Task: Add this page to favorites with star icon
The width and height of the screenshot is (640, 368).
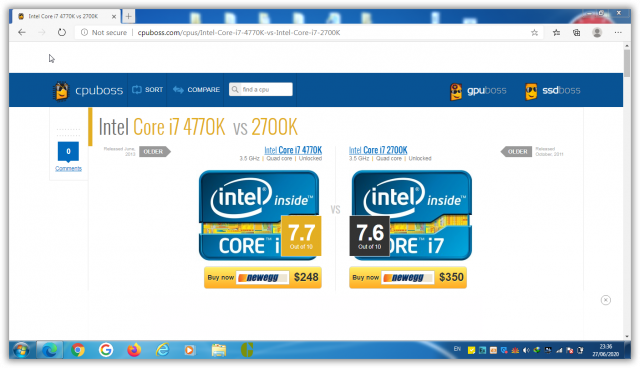Action: point(534,33)
